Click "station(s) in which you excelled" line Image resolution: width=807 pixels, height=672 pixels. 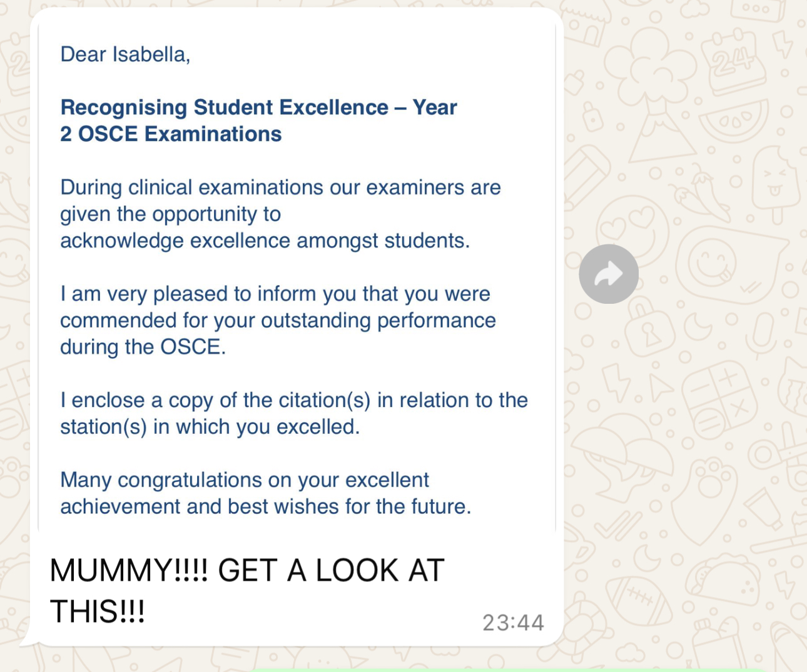coord(210,427)
